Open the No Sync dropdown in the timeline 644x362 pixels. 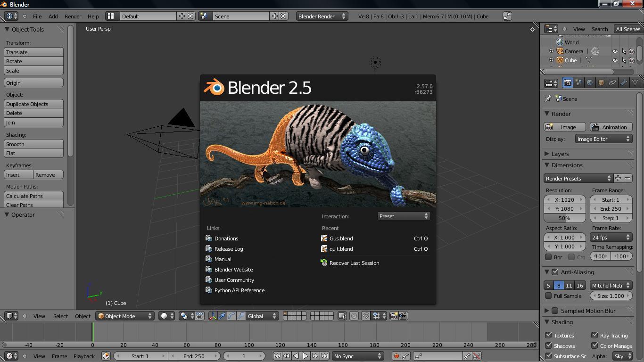[357, 356]
